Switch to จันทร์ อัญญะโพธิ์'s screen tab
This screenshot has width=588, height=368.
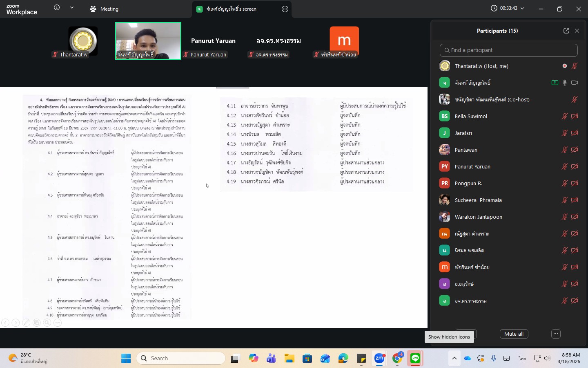click(x=232, y=9)
